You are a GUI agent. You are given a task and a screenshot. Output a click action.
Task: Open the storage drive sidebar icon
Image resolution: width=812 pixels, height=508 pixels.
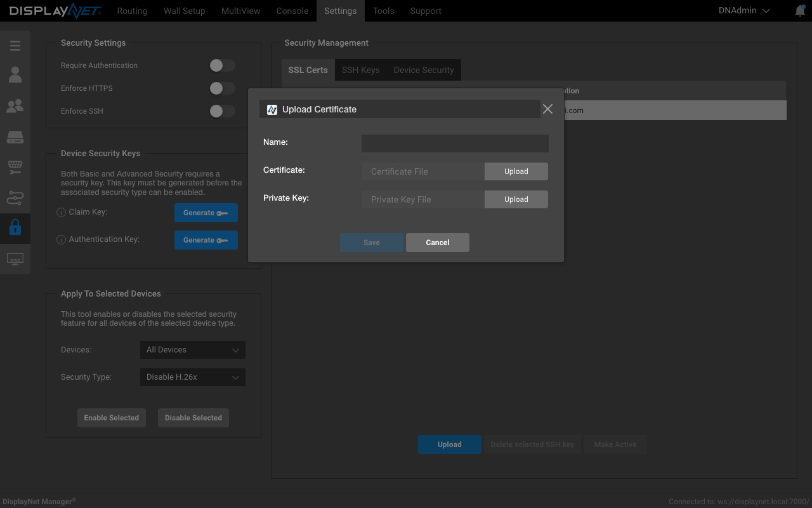(15, 137)
